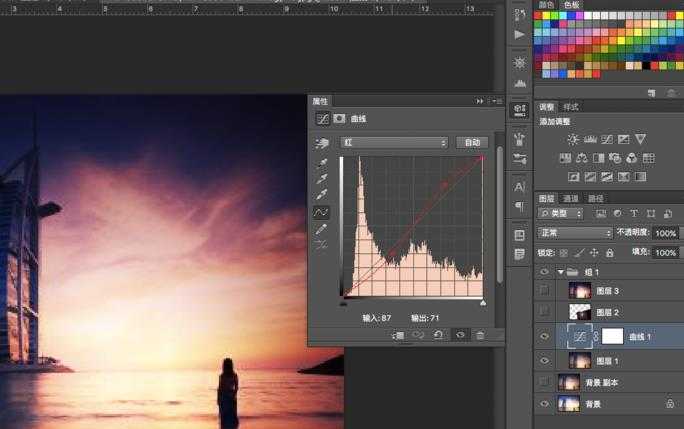Click the 自动 button in curves

click(x=471, y=143)
